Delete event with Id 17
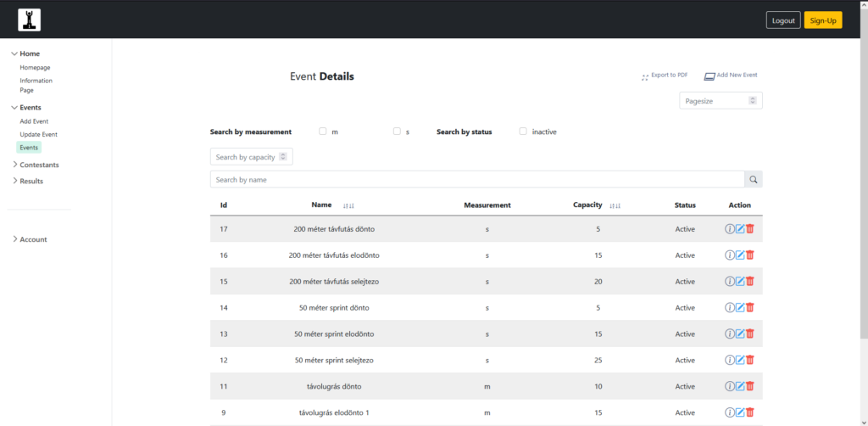This screenshot has height=426, width=868. click(x=750, y=229)
